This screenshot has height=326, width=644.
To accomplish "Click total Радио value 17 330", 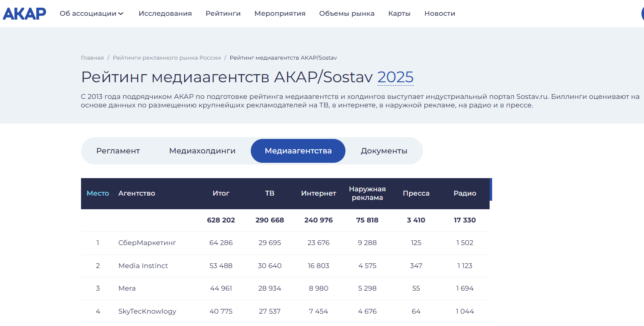I will click(465, 220).
